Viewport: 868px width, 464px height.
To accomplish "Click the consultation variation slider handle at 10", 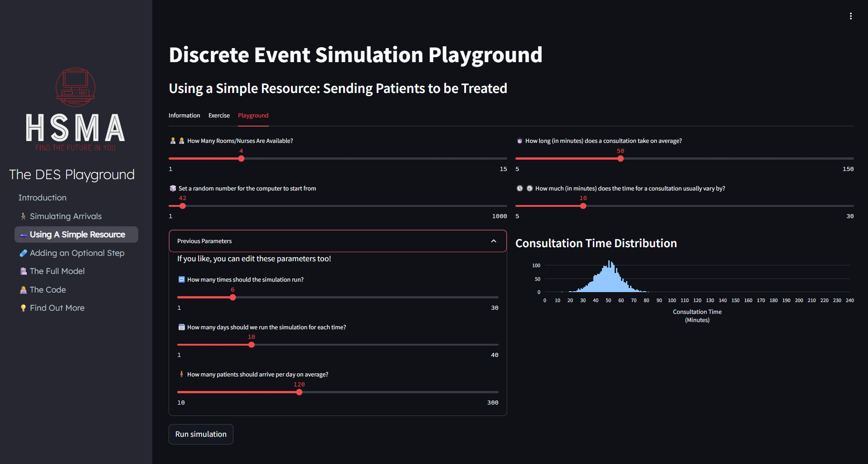I will pos(583,206).
